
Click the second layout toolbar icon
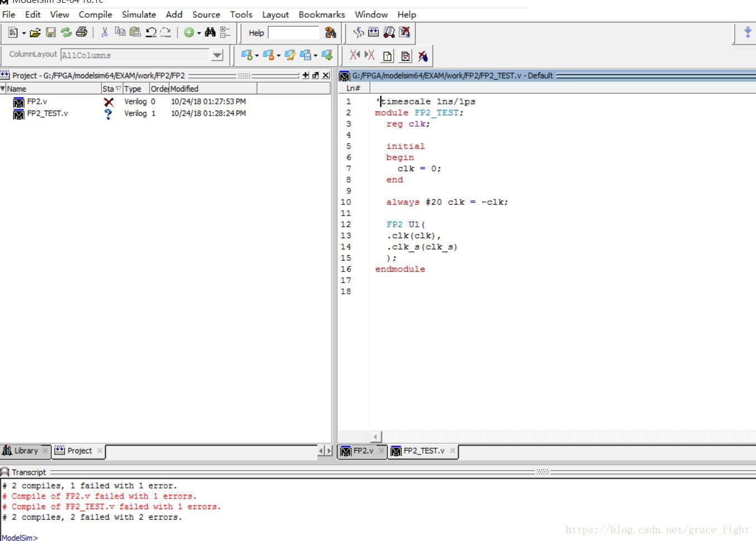click(x=268, y=55)
